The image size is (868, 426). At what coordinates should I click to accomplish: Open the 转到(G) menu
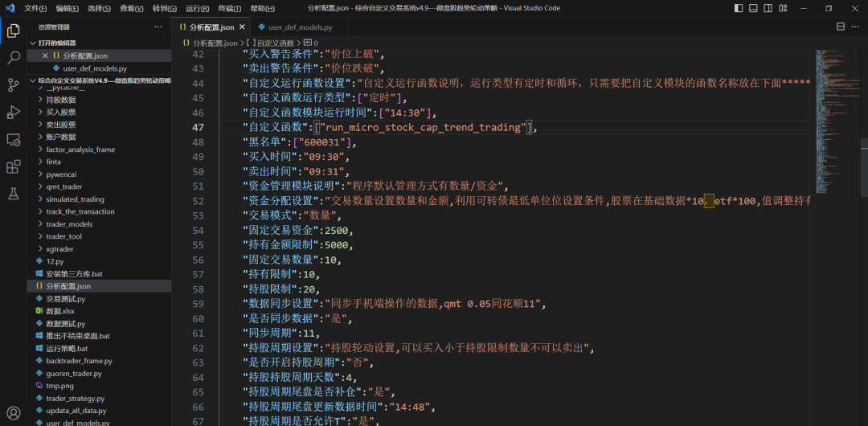(165, 8)
